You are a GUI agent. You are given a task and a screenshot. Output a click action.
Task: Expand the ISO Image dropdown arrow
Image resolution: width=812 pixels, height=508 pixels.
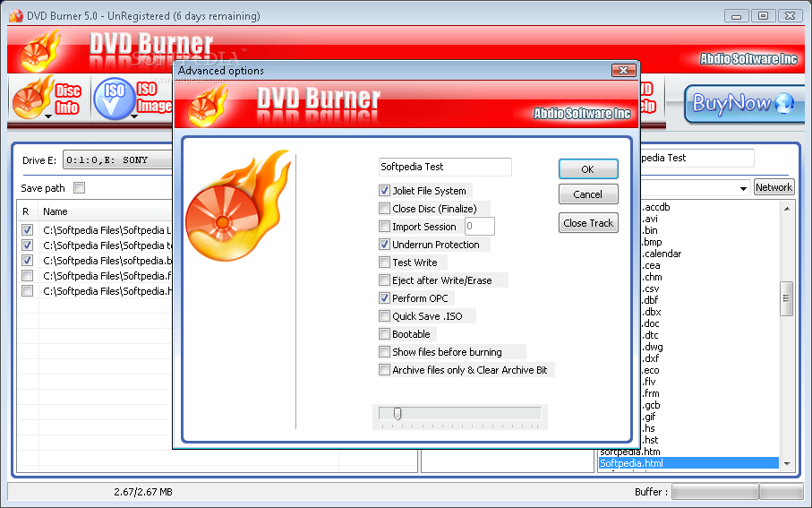point(134,116)
